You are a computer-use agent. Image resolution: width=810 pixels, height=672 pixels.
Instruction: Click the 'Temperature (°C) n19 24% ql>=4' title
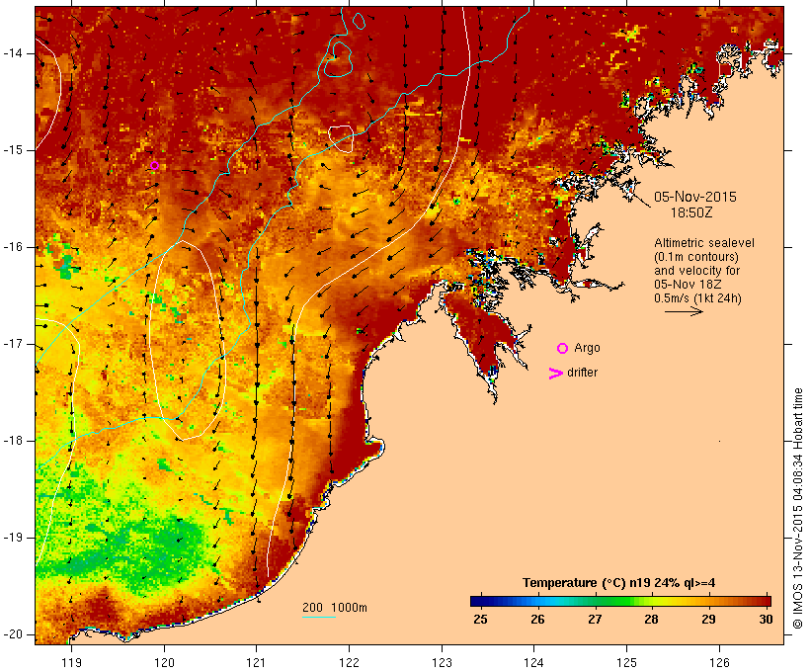point(619,583)
